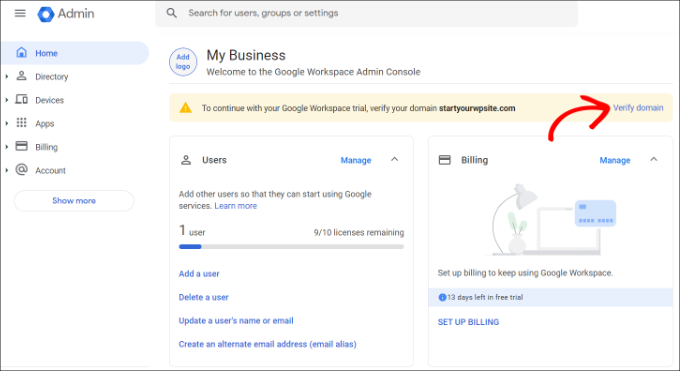Click the Users card person icon
680x371 pixels.
point(186,160)
